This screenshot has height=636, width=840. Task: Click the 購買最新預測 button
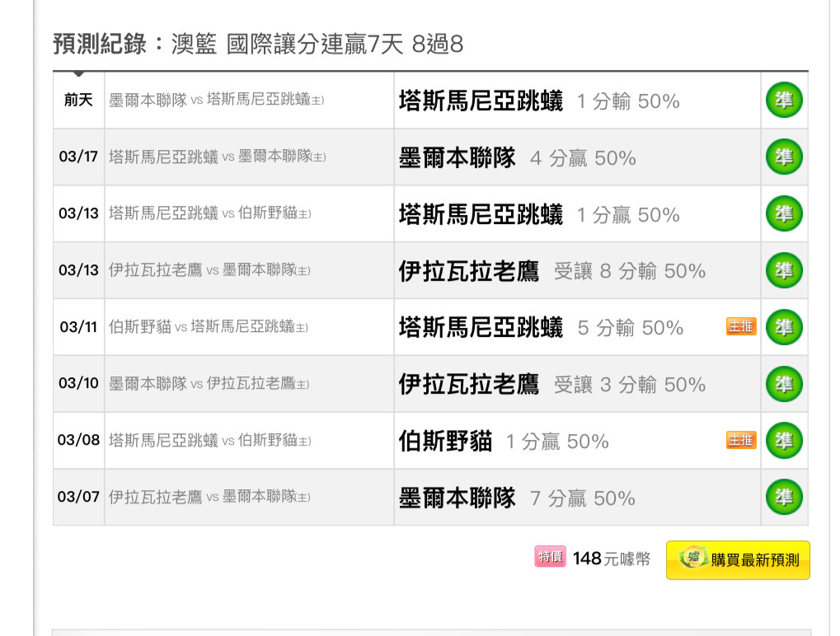coord(738,560)
